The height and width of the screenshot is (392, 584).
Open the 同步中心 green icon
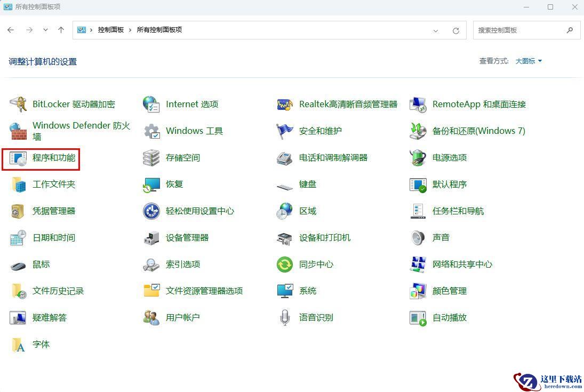(x=285, y=265)
